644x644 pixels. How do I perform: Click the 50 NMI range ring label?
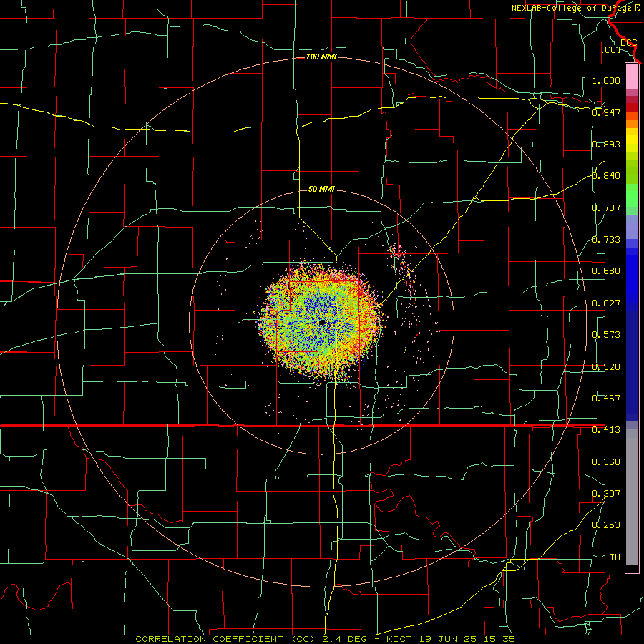tap(321, 189)
